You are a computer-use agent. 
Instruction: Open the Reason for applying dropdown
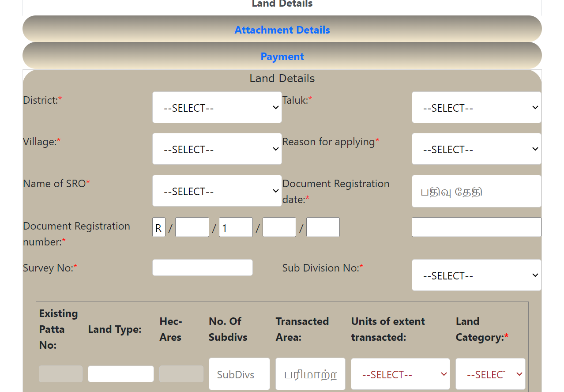476,149
